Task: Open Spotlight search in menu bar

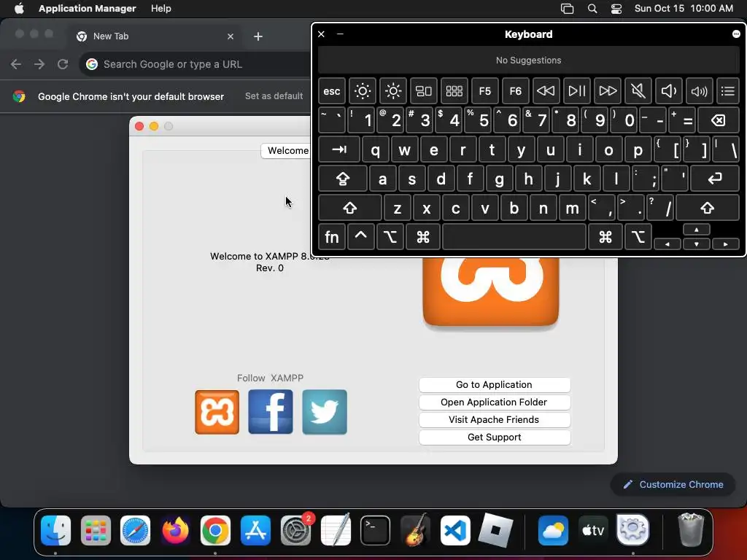Action: point(592,9)
